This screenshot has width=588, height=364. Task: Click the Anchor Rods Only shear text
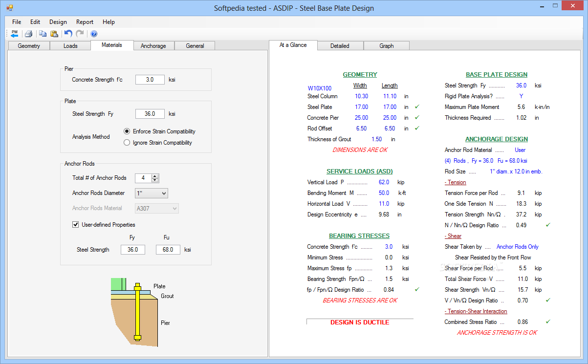click(518, 247)
